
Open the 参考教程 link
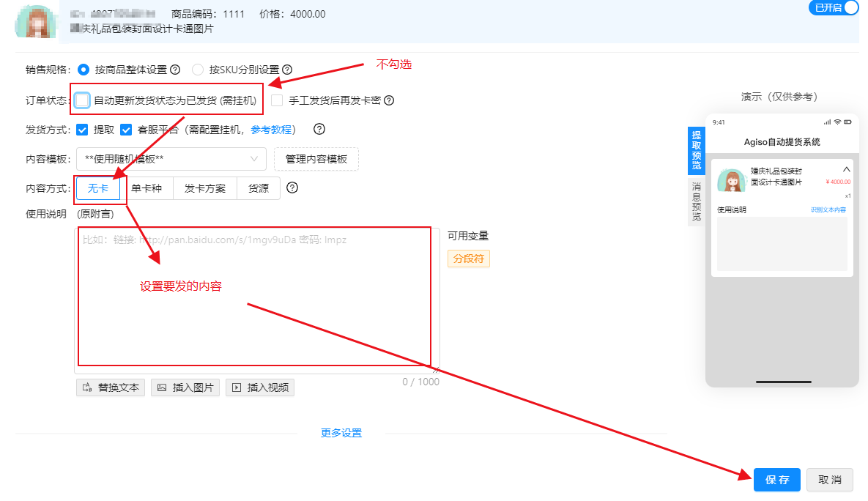(x=271, y=130)
